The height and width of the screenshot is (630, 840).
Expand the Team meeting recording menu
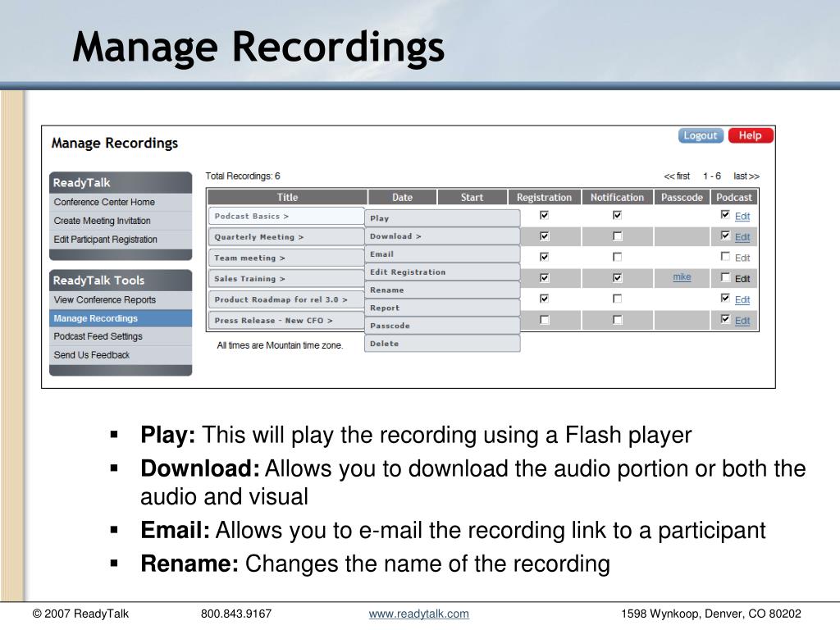pyautogui.click(x=286, y=258)
